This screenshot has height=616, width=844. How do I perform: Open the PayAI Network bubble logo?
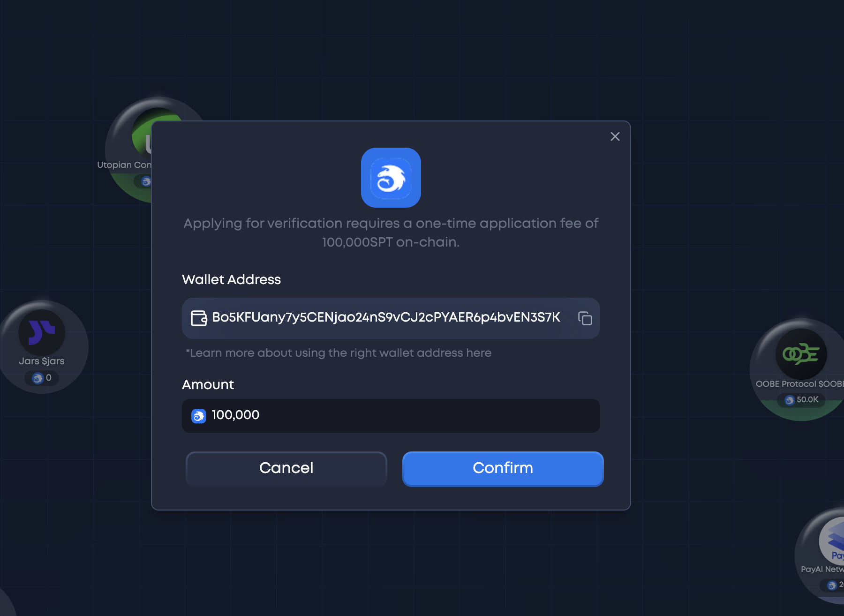pos(832,540)
